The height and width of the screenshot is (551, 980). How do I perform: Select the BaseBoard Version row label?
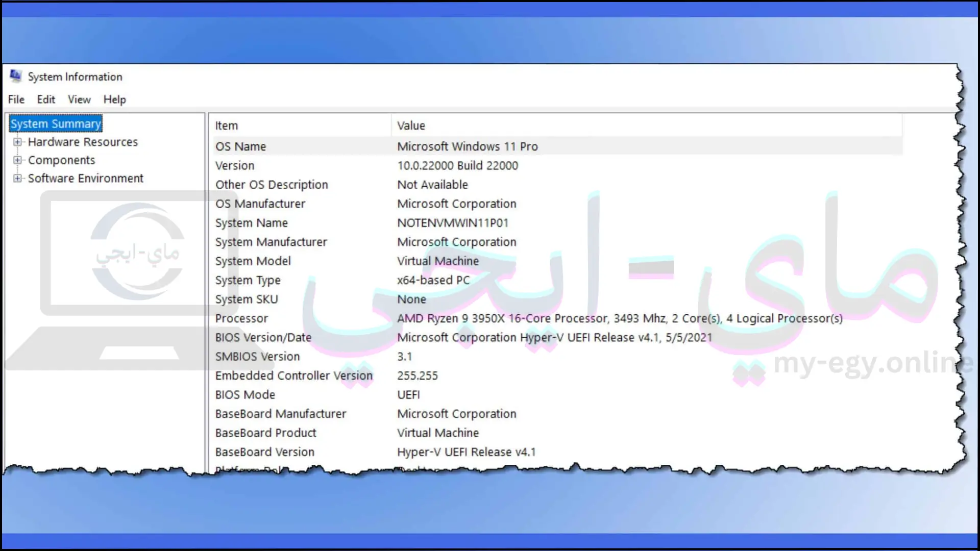(x=264, y=452)
